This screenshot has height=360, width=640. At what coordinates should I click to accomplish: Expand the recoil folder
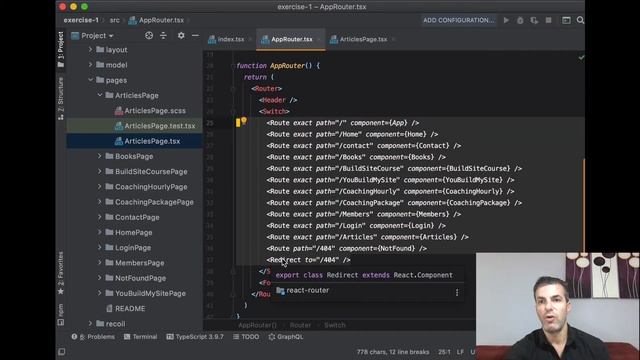point(91,323)
